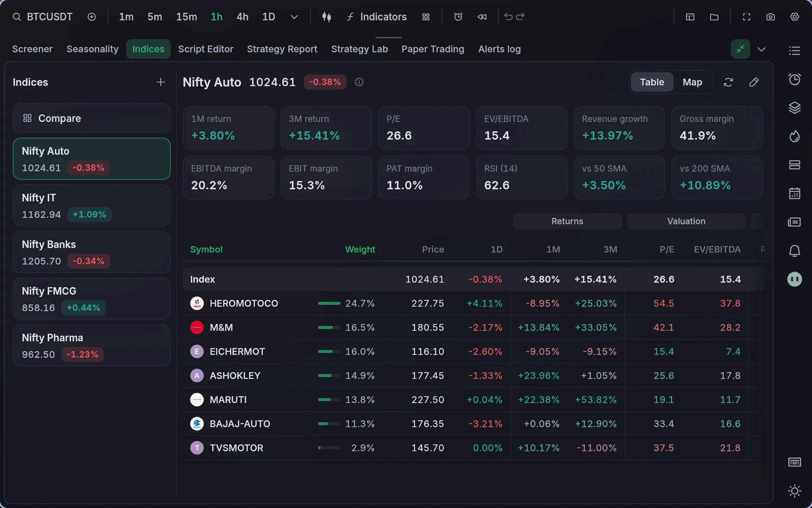Open the candlestick chart type selector
This screenshot has width=812, height=508.
327,17
